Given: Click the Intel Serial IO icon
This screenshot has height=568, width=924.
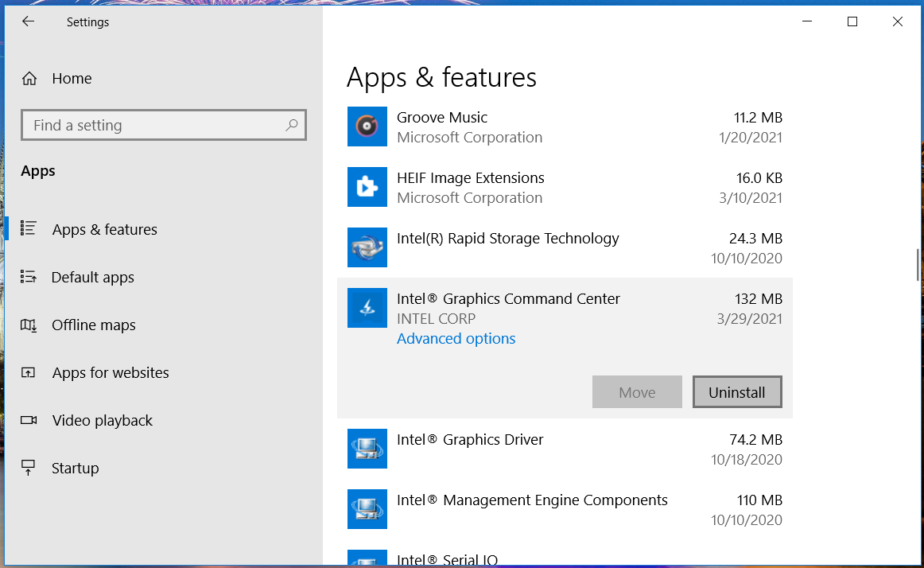Looking at the screenshot, I should pos(367,558).
